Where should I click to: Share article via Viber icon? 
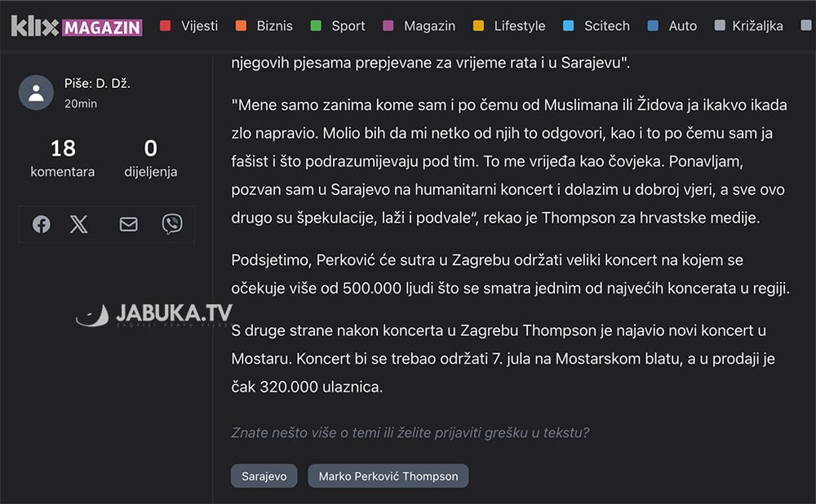(x=171, y=224)
